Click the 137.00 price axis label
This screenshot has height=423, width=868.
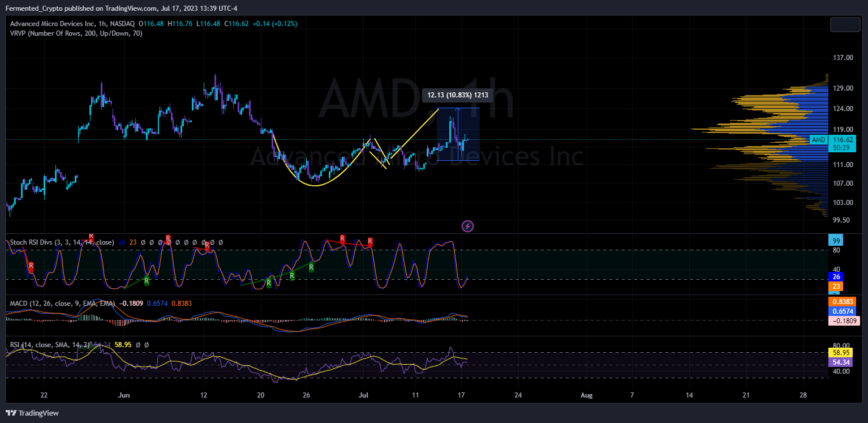[x=844, y=58]
